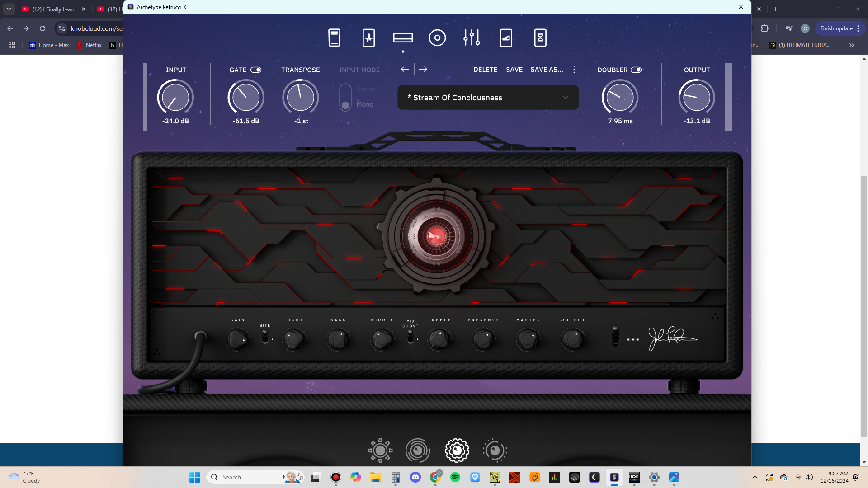Open the Chrome apps grid icon
The width and height of the screenshot is (868, 488).
(12, 45)
